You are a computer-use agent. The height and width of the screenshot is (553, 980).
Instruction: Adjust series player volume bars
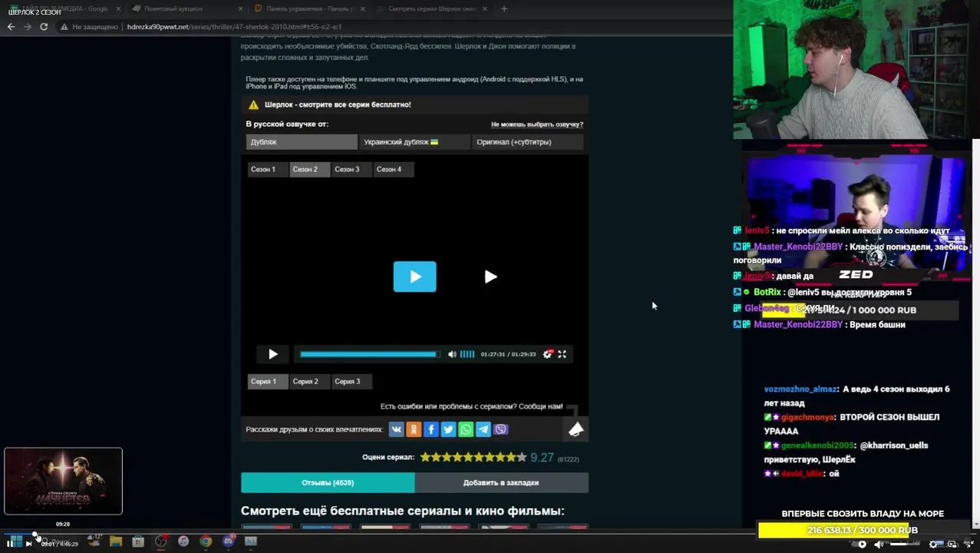[467, 354]
